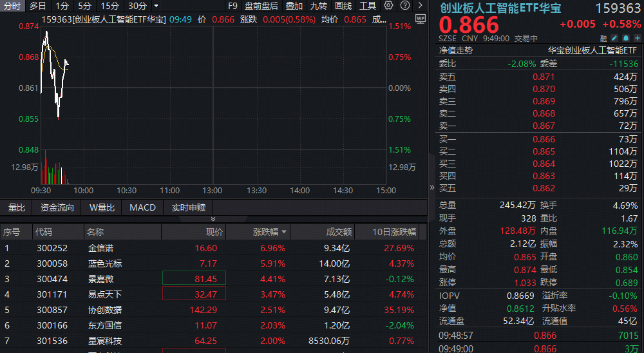Sort table by 代码 column header

pyautogui.click(x=44, y=232)
